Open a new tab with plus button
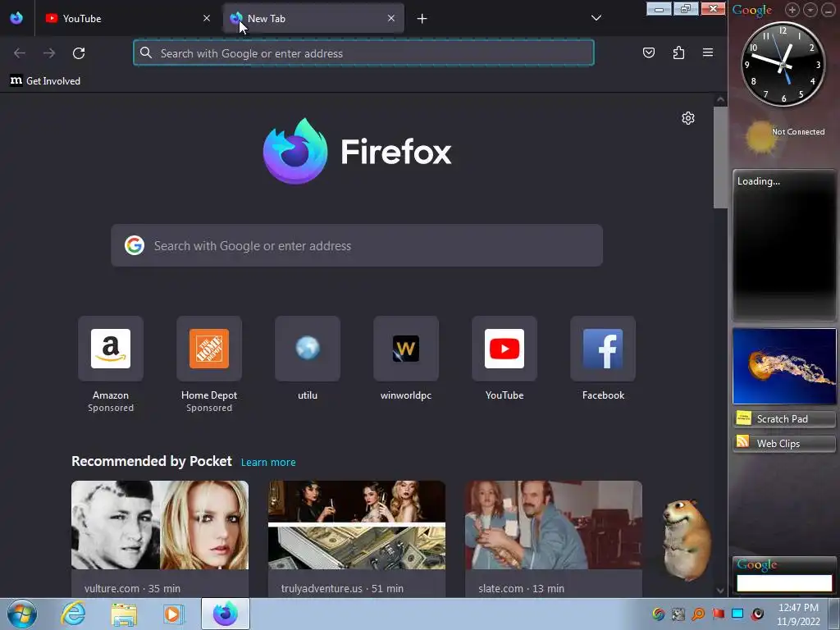This screenshot has height=630, width=840. coord(422,19)
